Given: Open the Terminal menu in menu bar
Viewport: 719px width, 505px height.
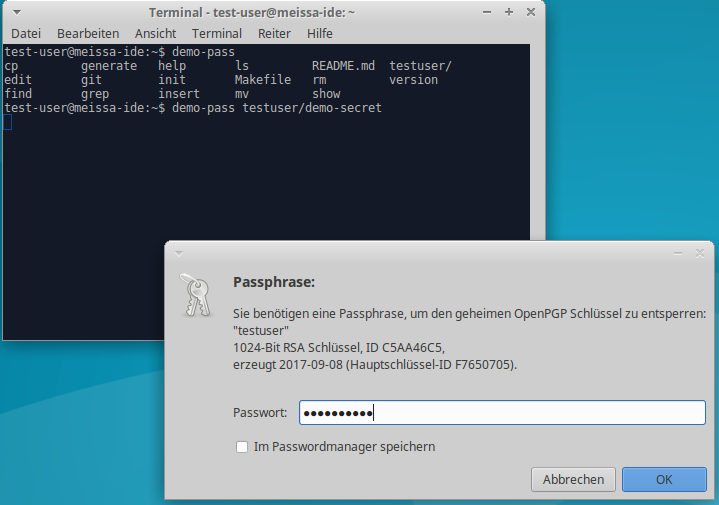Looking at the screenshot, I should [x=217, y=33].
